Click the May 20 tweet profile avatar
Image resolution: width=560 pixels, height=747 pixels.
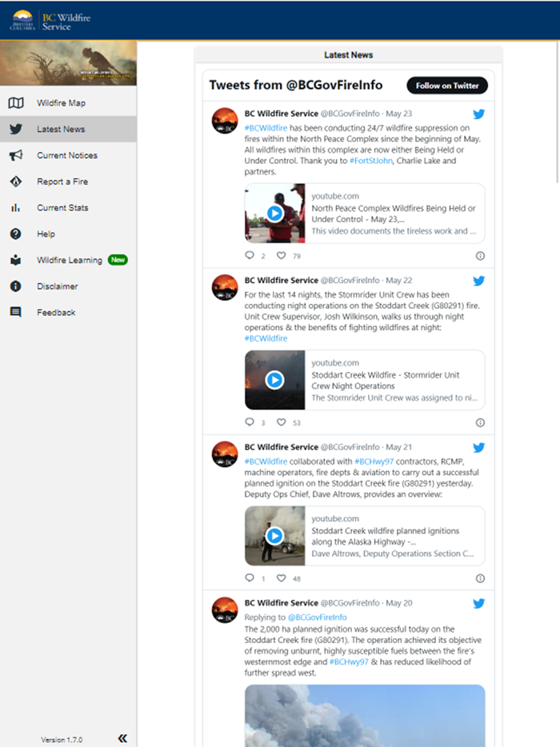point(225,609)
